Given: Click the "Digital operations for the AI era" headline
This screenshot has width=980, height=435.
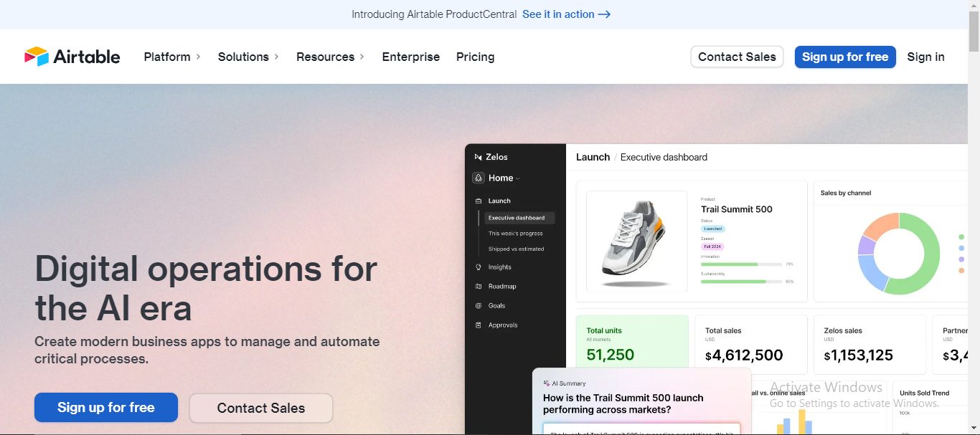Looking at the screenshot, I should point(206,288).
